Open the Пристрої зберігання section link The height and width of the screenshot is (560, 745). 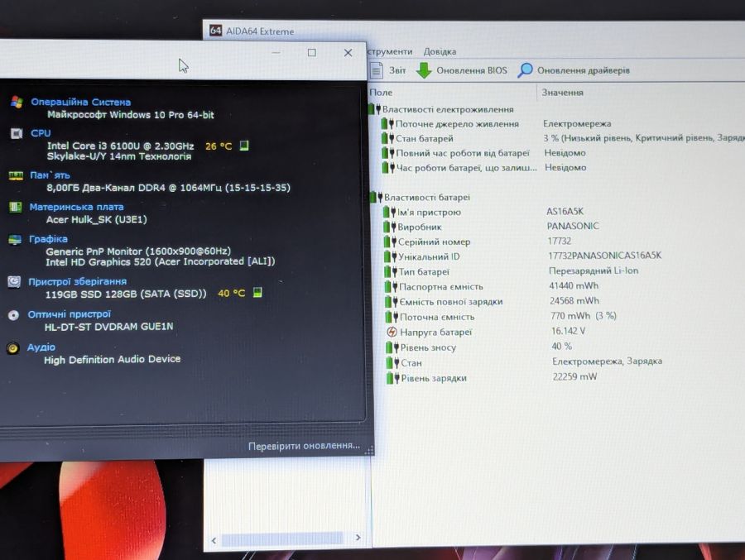[77, 281]
